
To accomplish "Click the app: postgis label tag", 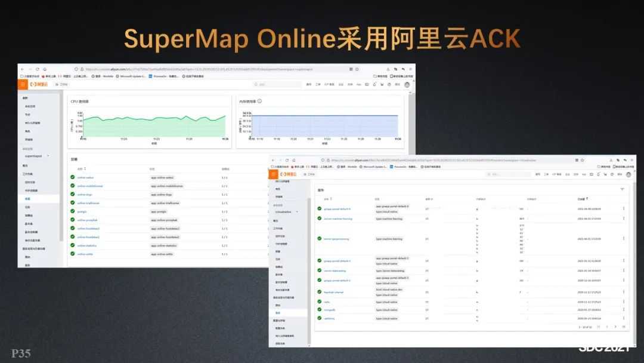I will click(159, 211).
